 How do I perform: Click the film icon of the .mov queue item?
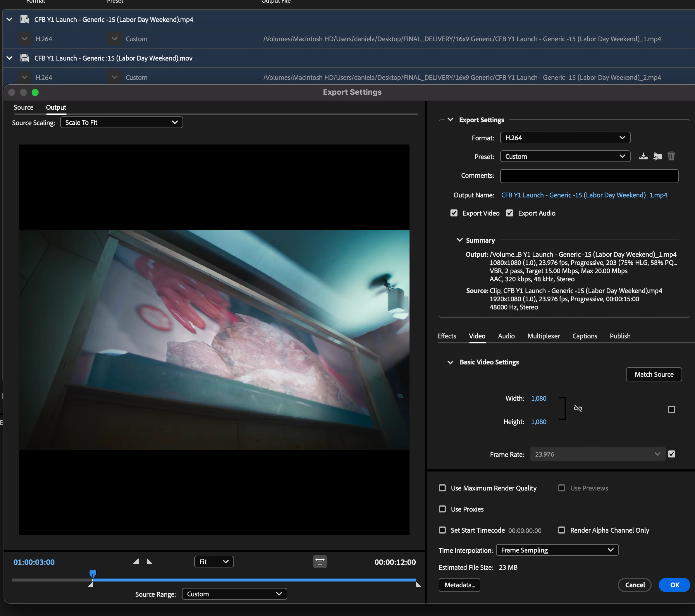click(25, 58)
